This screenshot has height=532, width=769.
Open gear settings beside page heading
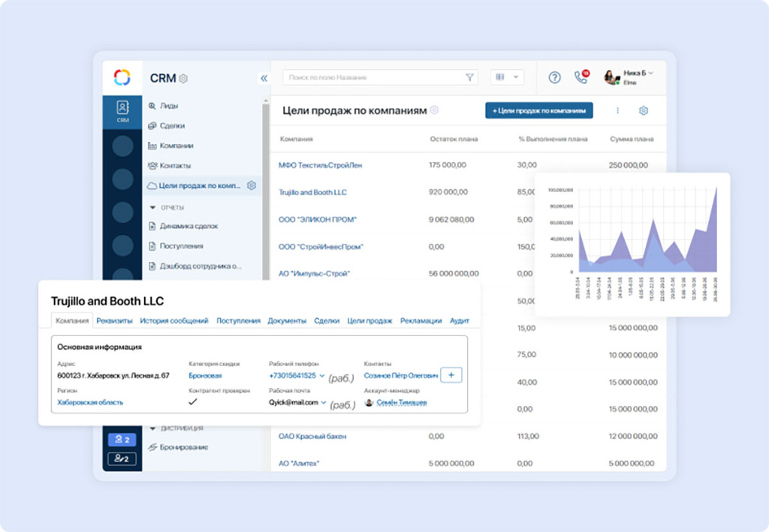[x=434, y=110]
